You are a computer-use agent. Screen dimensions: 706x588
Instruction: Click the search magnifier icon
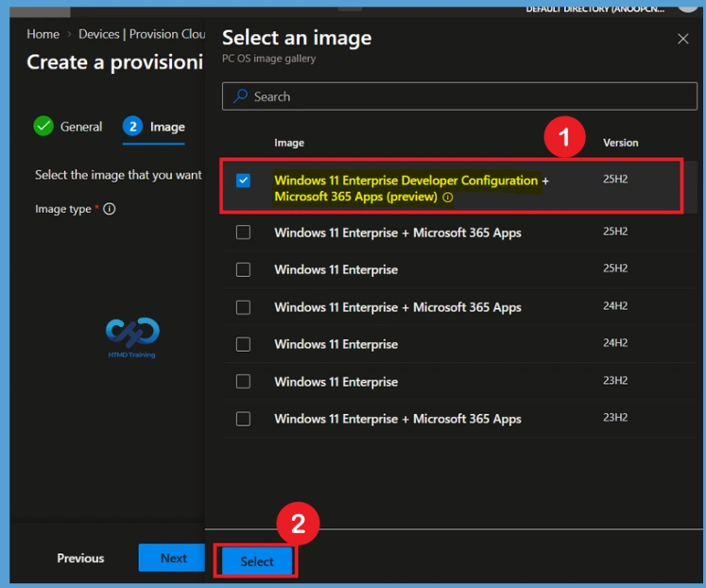(240, 95)
